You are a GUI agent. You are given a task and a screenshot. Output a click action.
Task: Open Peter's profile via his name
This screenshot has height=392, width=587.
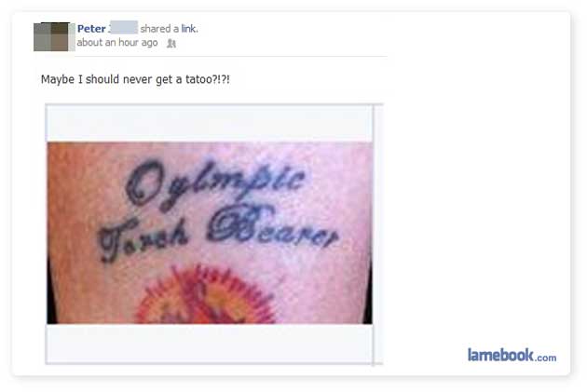(91, 29)
